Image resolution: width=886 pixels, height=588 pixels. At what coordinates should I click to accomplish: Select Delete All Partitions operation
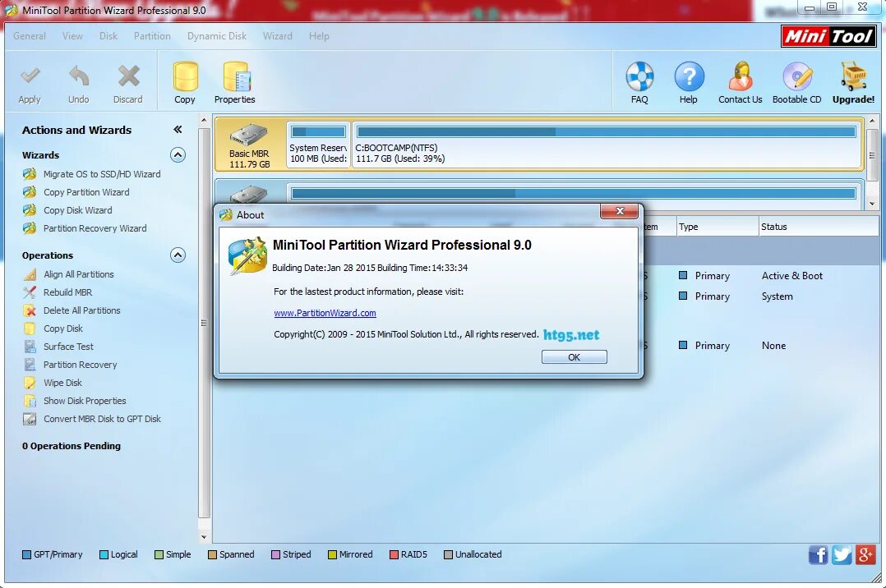click(82, 310)
